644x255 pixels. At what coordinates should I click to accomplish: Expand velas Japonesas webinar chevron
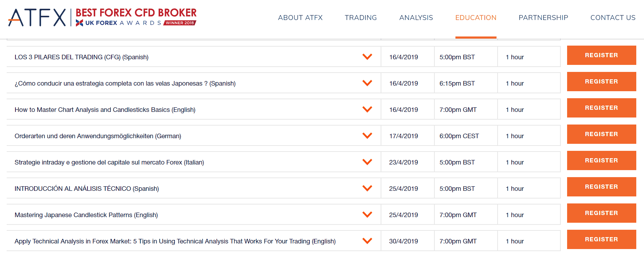[367, 83]
